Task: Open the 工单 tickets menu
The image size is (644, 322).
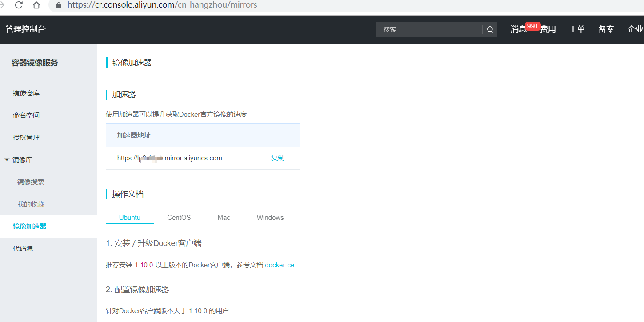Action: click(577, 29)
